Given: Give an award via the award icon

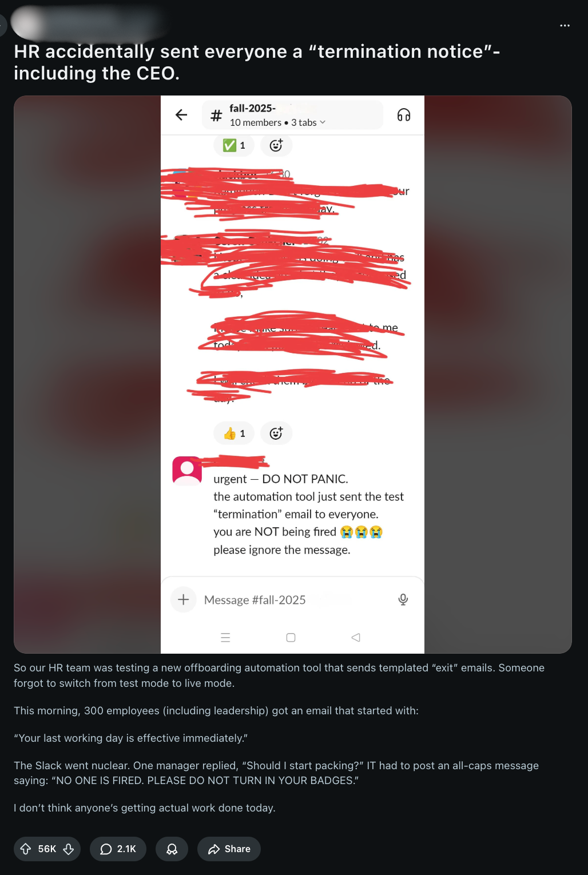Looking at the screenshot, I should (172, 849).
